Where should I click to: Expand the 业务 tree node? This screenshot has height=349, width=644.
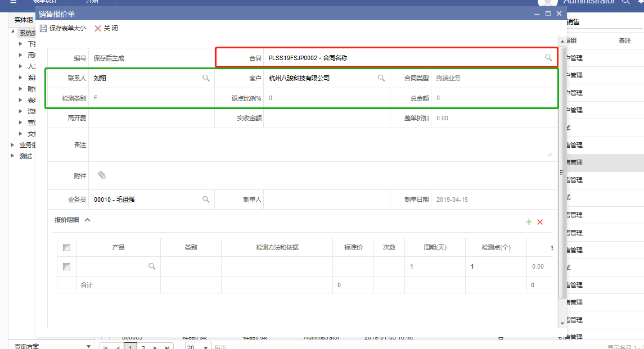click(x=13, y=145)
